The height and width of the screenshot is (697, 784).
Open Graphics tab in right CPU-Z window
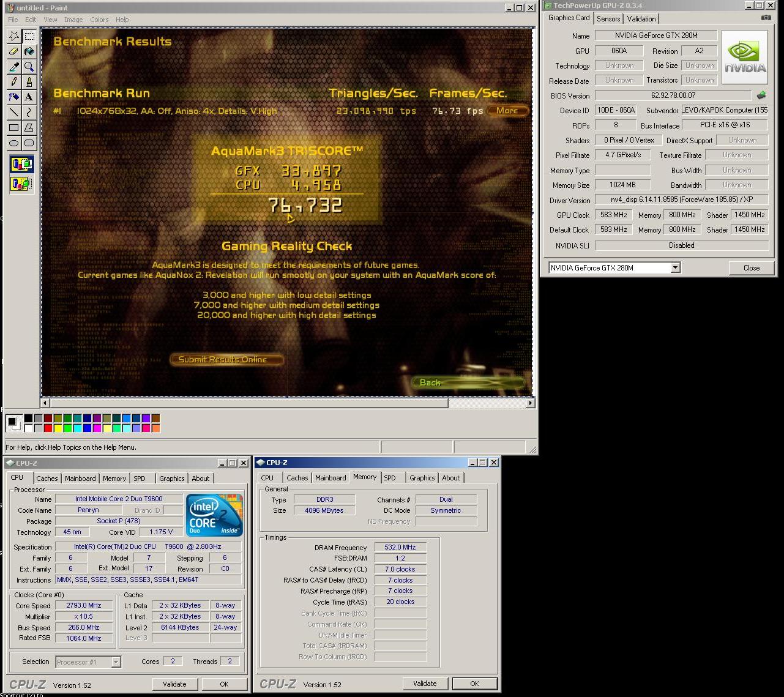(422, 478)
